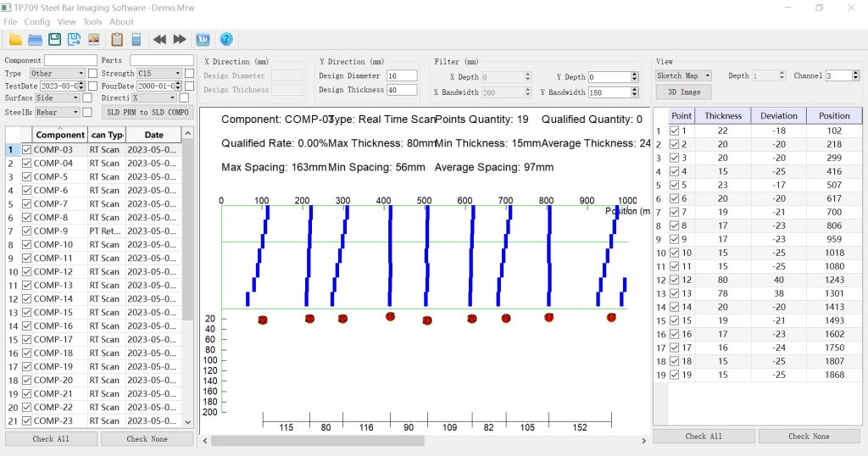868x456 pixels.
Task: Click Check All under points table
Action: click(x=704, y=436)
